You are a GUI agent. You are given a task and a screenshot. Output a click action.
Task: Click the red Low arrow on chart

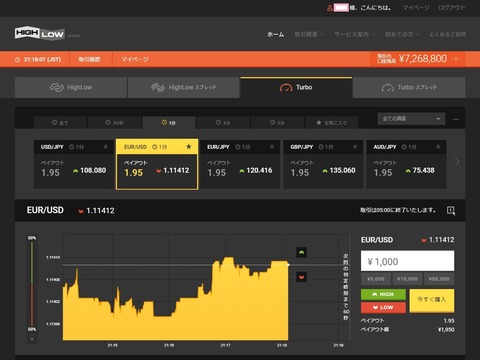tap(301, 277)
